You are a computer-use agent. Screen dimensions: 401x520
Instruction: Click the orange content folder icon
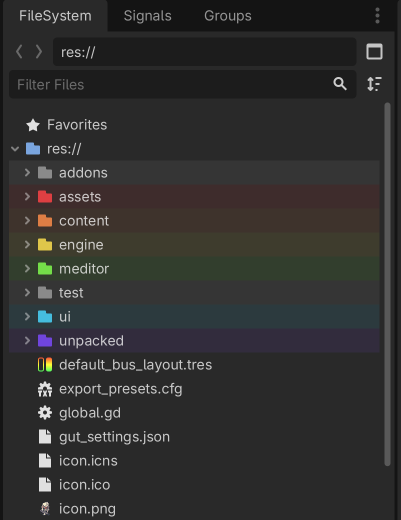(45, 221)
